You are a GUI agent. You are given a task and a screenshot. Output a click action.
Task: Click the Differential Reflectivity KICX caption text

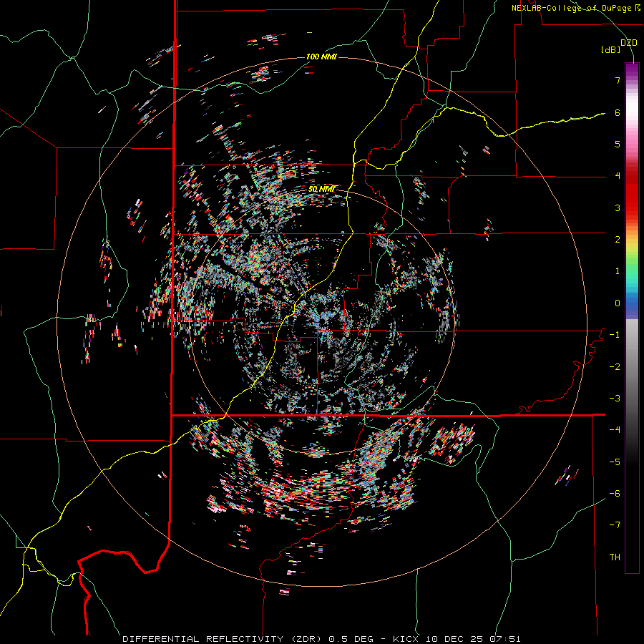(x=321, y=639)
